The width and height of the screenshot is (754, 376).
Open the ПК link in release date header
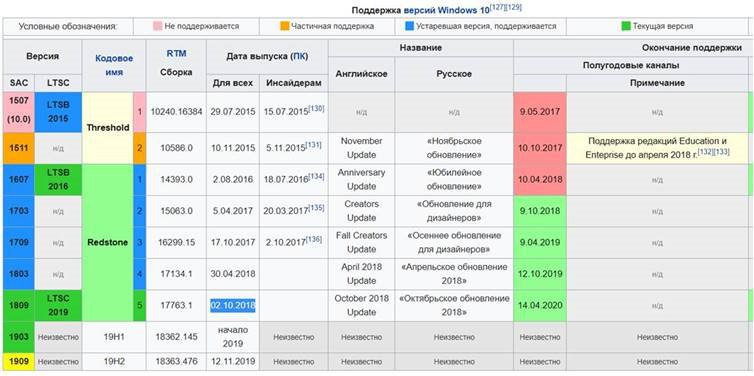(x=298, y=56)
